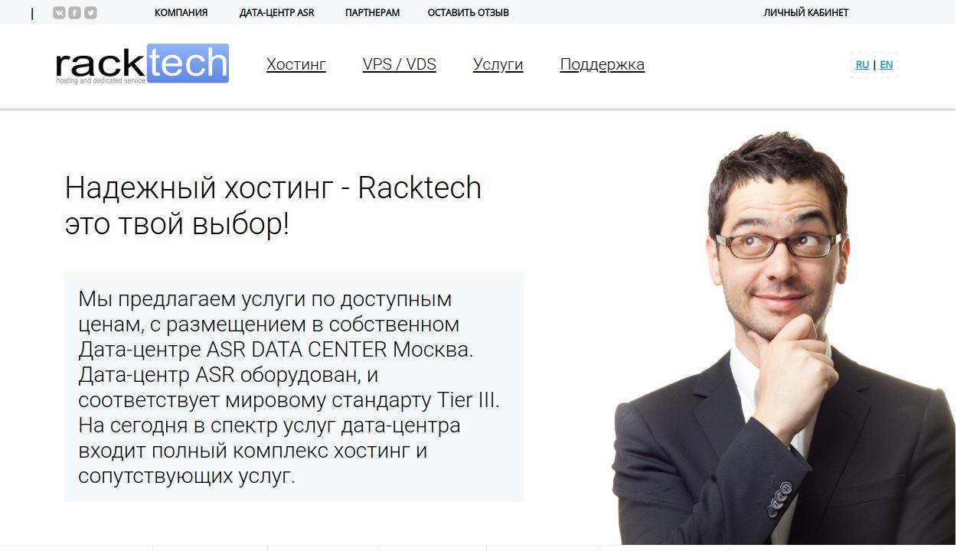Open the VPS / VDS navigation link
Viewport: 980px width, 551px height.
399,64
